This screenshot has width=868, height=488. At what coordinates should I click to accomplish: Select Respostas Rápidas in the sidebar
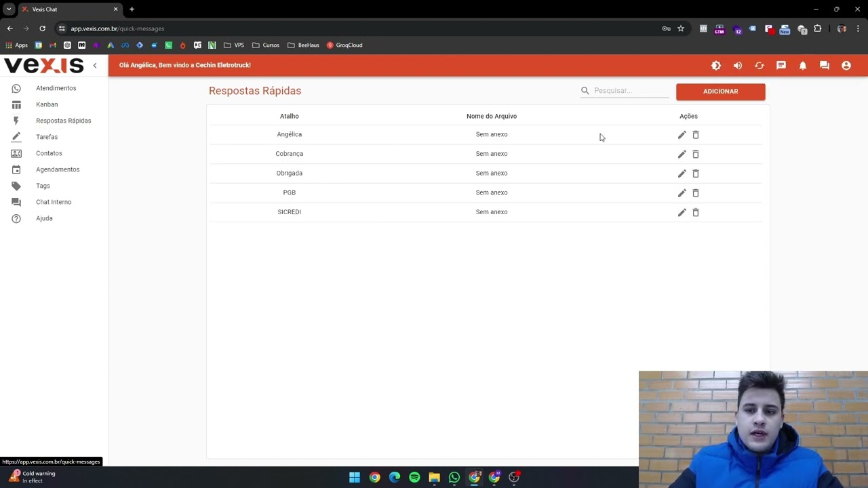point(54,121)
